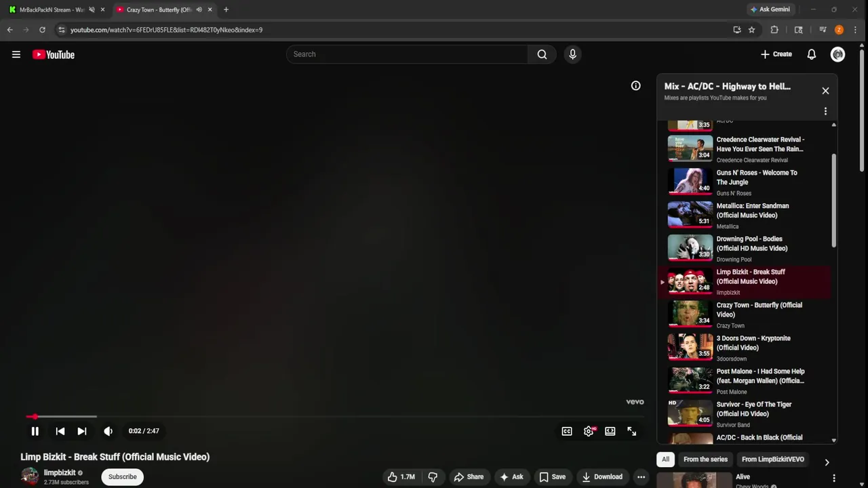The height and width of the screenshot is (488, 868).
Task: Click Ask Gemini in the browser
Action: (x=770, y=9)
